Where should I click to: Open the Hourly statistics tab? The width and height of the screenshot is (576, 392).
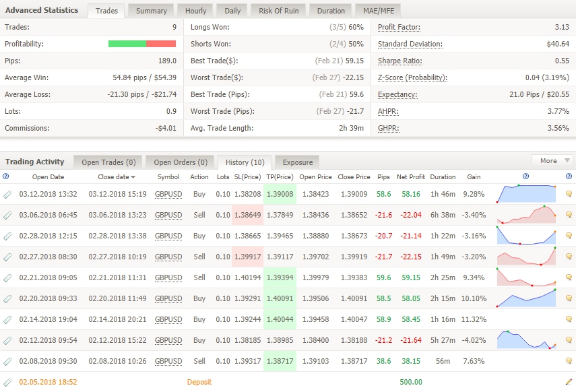196,11
